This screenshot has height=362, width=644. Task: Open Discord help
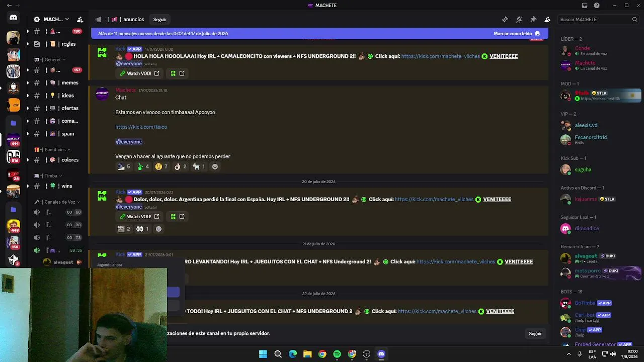[x=597, y=6]
